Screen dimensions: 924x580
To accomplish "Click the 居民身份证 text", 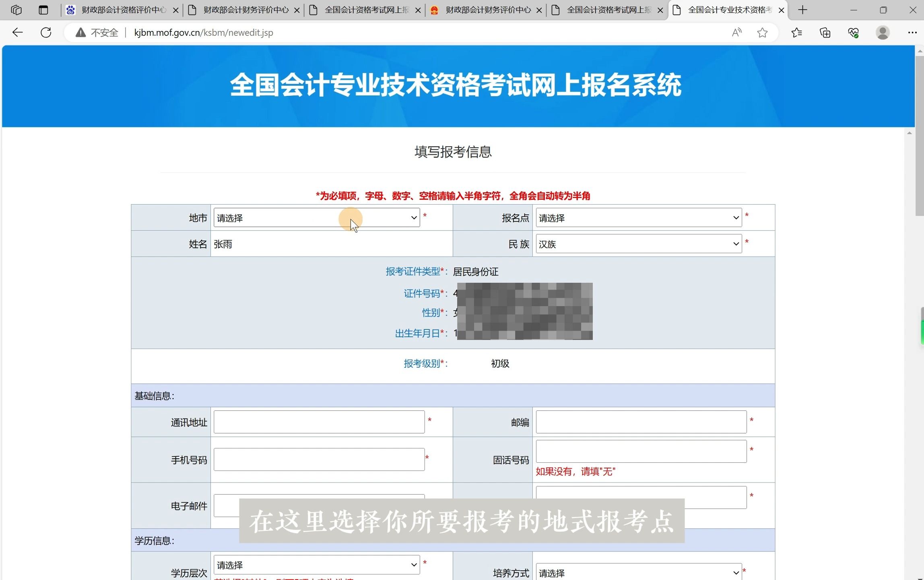I will pyautogui.click(x=476, y=272).
